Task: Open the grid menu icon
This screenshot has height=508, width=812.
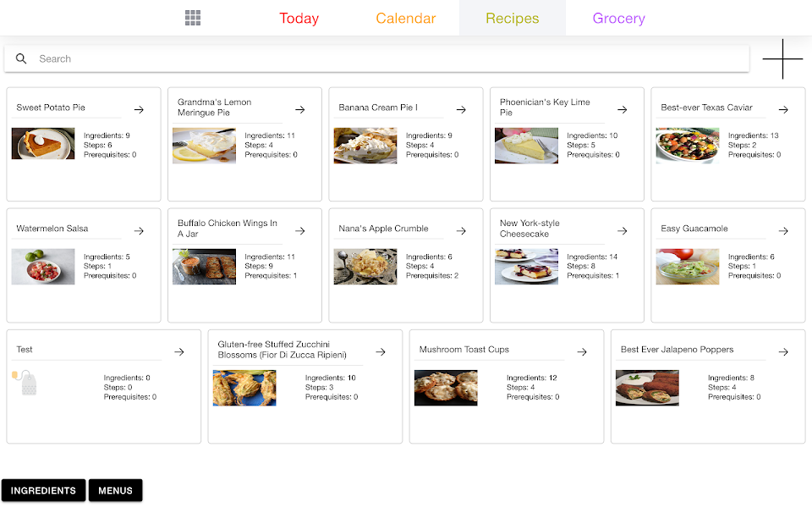Action: [193, 18]
